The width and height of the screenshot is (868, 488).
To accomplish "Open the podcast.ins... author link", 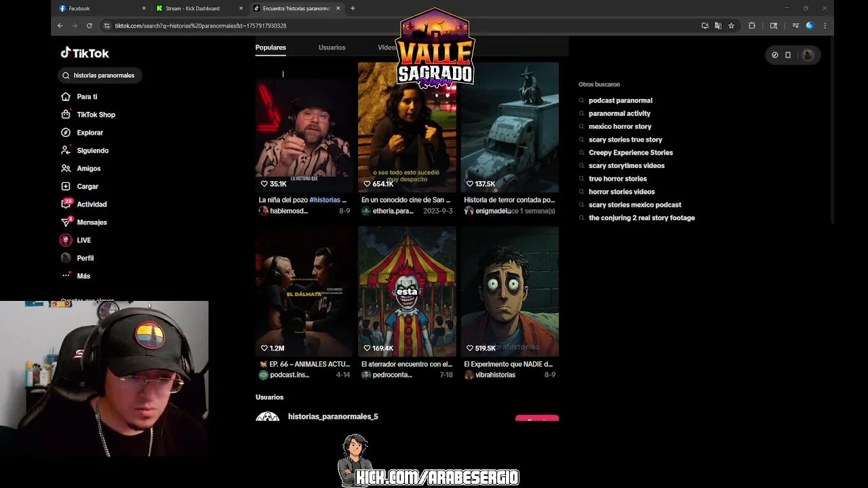I will pos(290,375).
